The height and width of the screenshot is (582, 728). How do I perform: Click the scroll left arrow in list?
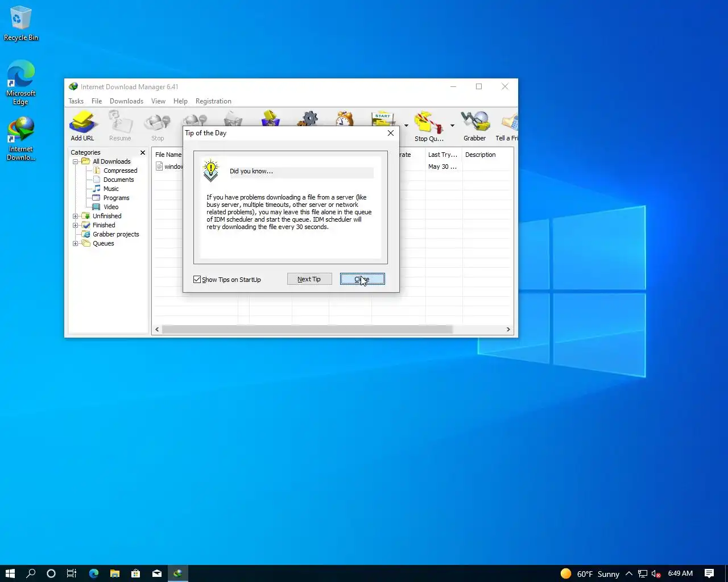(x=158, y=330)
